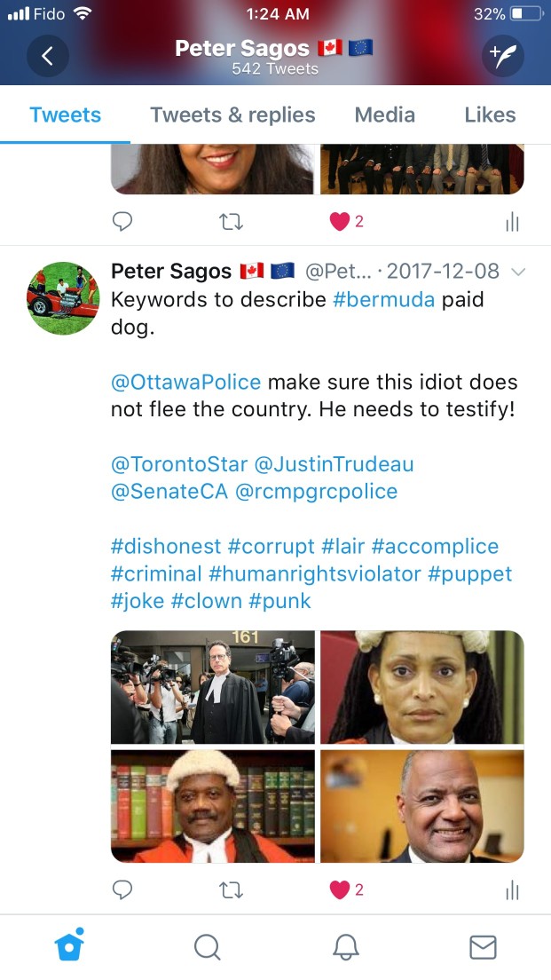This screenshot has width=551, height=980.
Task: Retweet the upper partially visible tweet
Action: click(x=232, y=221)
